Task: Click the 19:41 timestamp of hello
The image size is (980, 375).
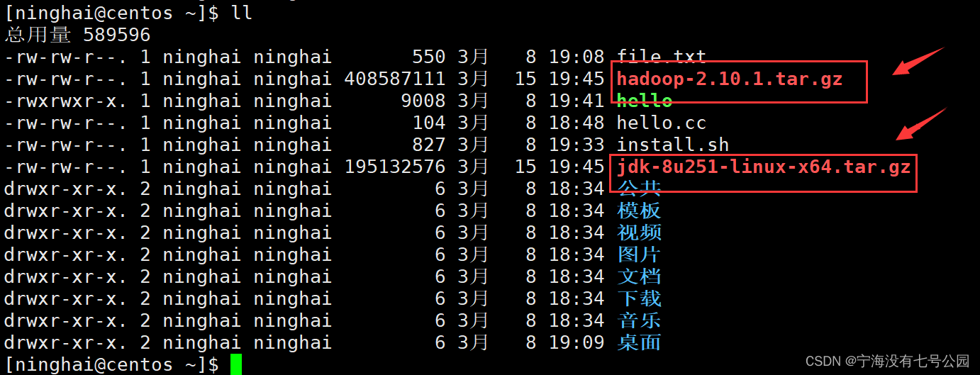Action: pyautogui.click(x=577, y=100)
